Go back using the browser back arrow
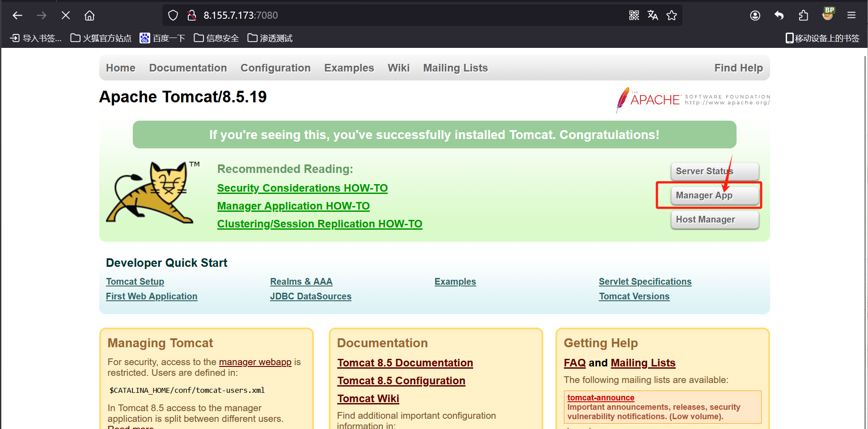 17,16
